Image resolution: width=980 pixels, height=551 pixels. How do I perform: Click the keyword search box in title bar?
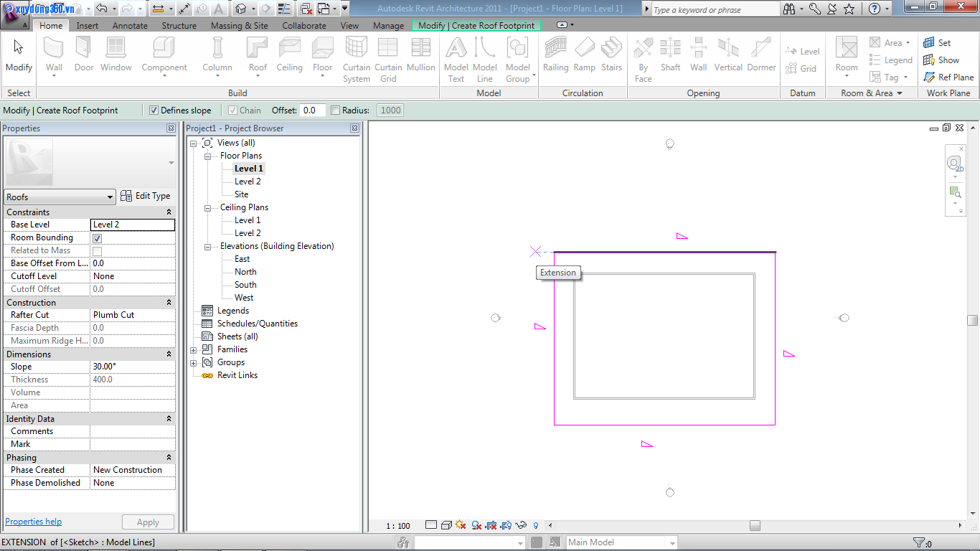click(x=715, y=9)
